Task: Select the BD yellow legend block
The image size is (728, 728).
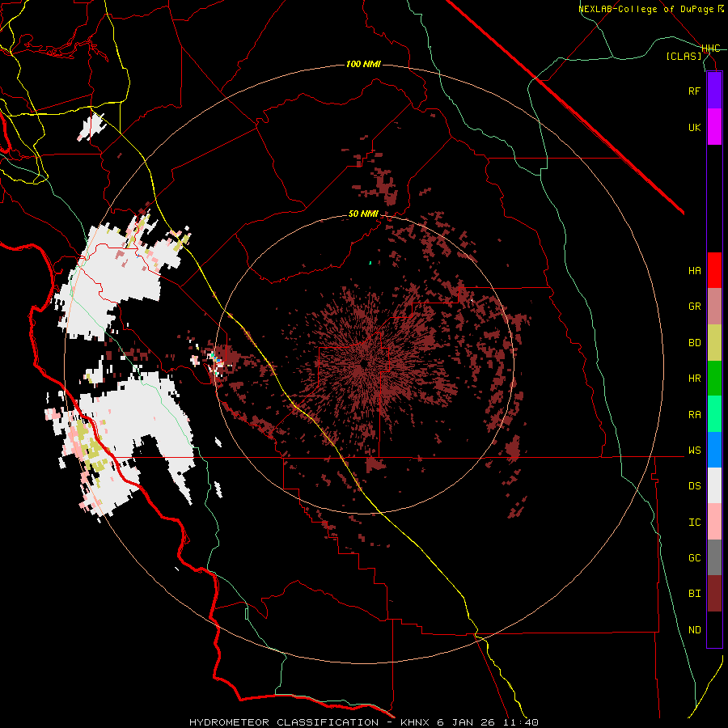Action: pyautogui.click(x=714, y=343)
